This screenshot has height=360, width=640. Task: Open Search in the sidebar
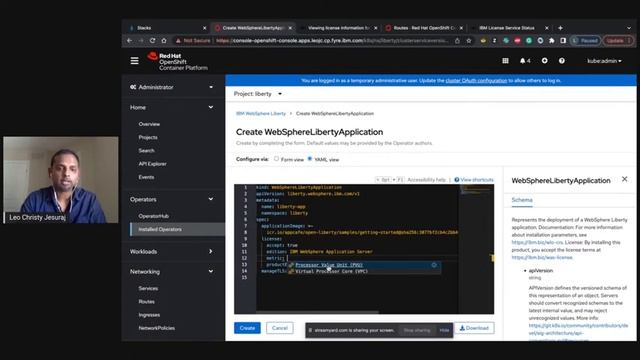(x=146, y=151)
